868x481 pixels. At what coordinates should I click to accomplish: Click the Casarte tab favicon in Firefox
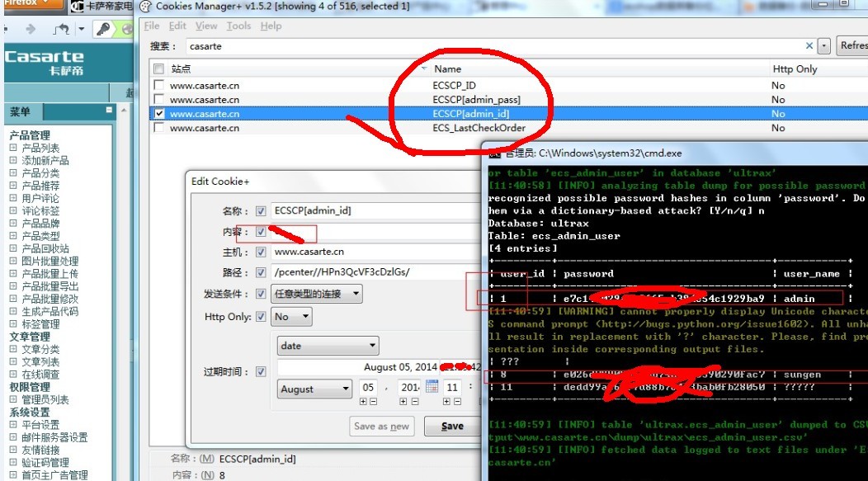tap(78, 7)
